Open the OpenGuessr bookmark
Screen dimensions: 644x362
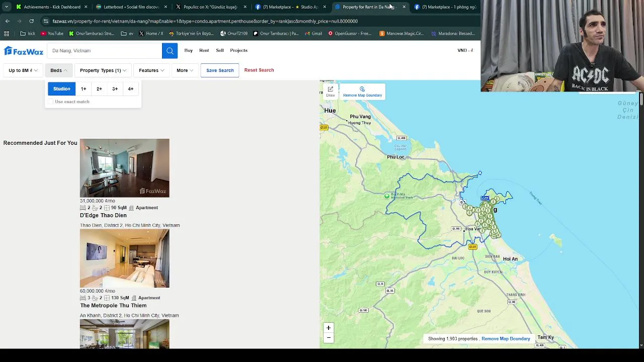pos(350,34)
